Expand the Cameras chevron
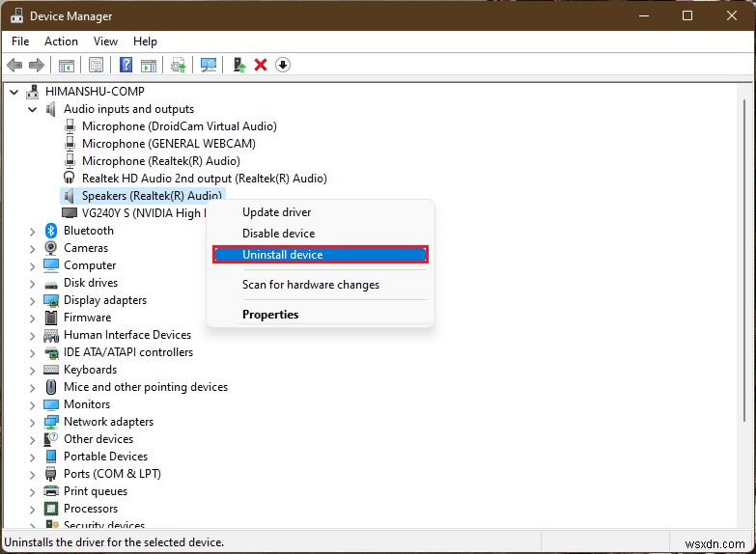 click(32, 249)
